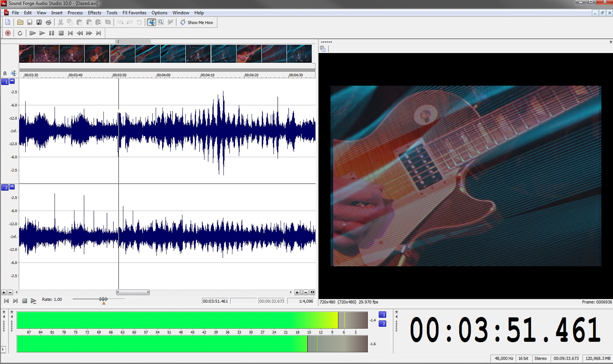Click the current timecode input field
Image resolution: width=613 pixels, height=364 pixels.
(215, 301)
